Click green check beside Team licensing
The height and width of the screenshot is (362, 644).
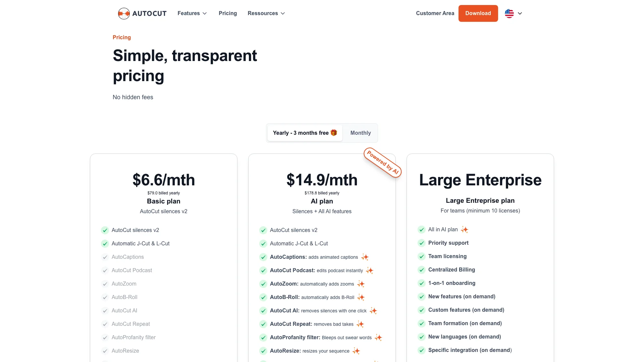coord(422,256)
